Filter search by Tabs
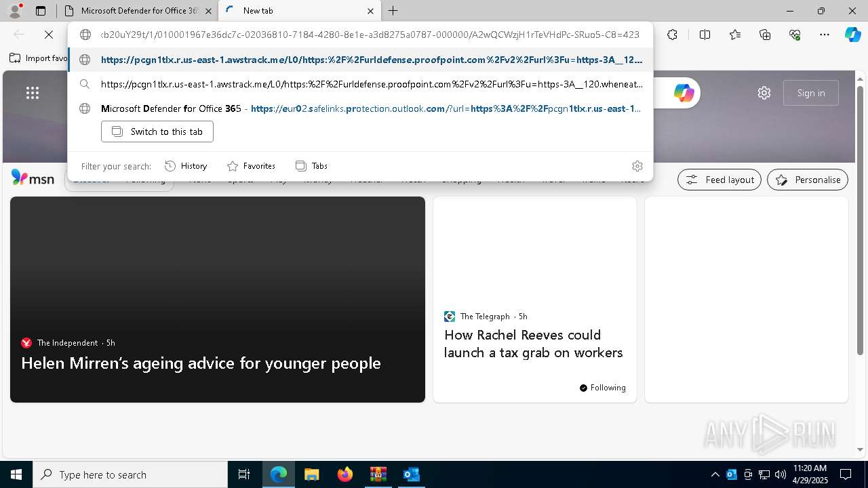Viewport: 868px width, 488px height. (311, 166)
